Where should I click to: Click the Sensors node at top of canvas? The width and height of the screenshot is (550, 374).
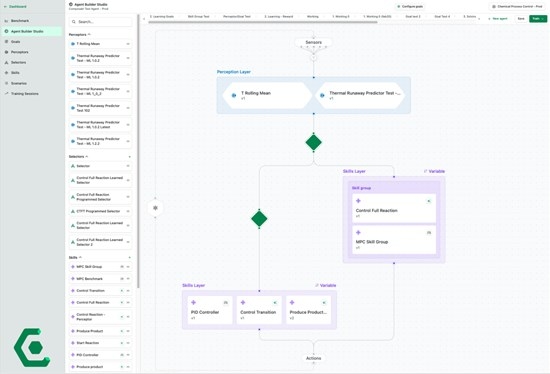[313, 42]
